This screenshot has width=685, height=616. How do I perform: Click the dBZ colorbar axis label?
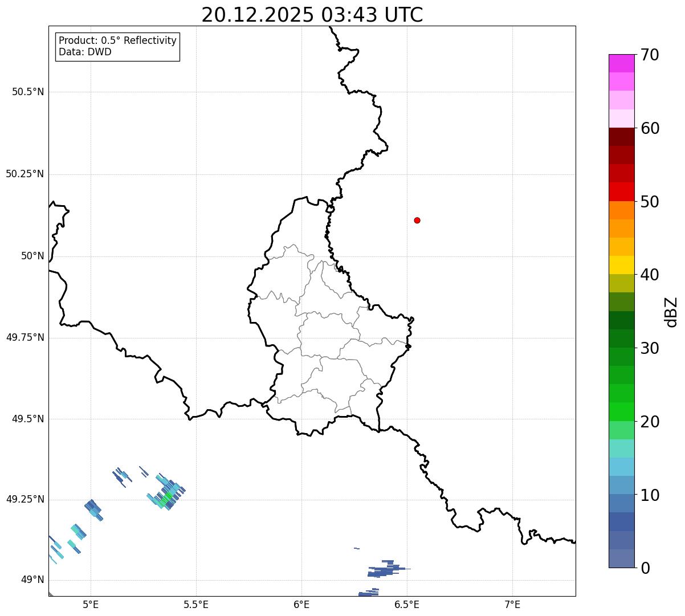pos(671,312)
